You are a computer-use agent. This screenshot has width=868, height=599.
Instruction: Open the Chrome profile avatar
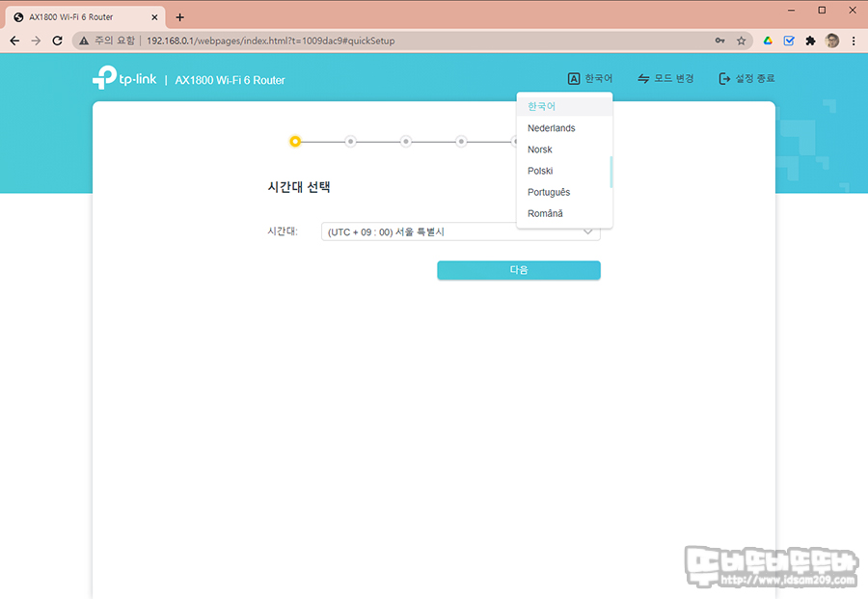click(831, 41)
